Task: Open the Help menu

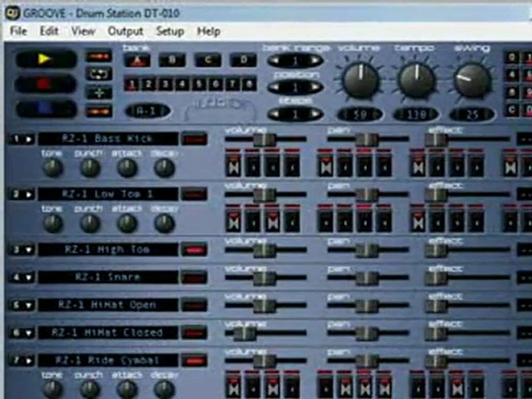Action: pos(209,31)
